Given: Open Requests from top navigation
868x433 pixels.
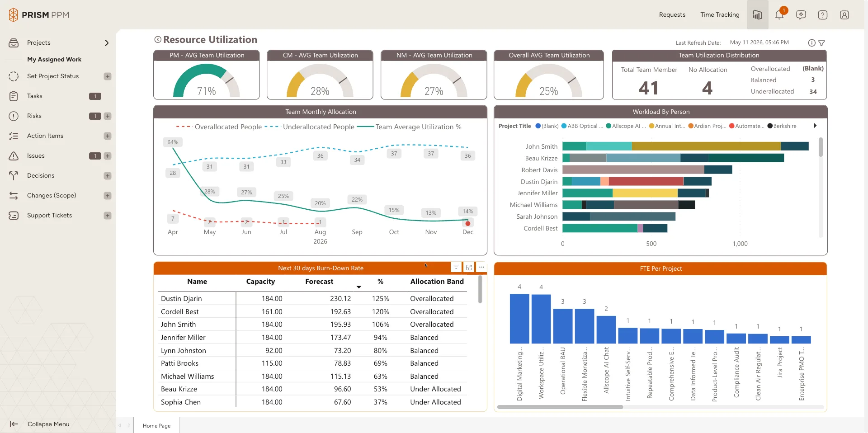Looking at the screenshot, I should (x=672, y=15).
